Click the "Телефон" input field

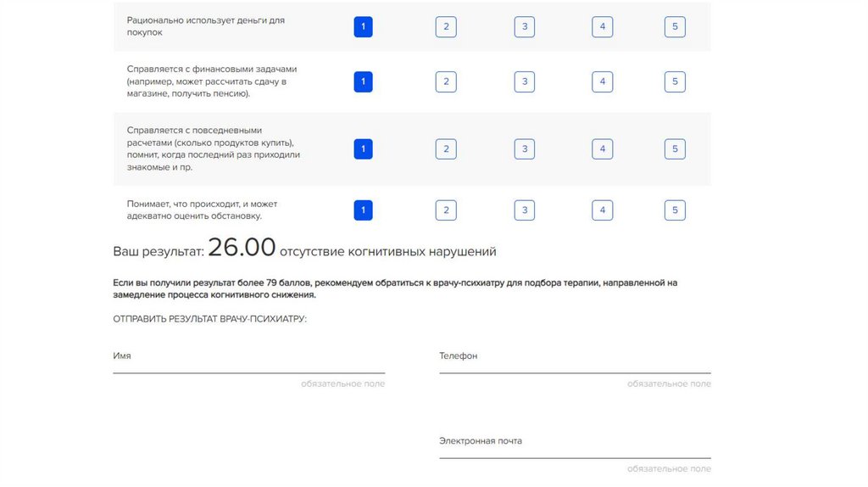coord(575,363)
